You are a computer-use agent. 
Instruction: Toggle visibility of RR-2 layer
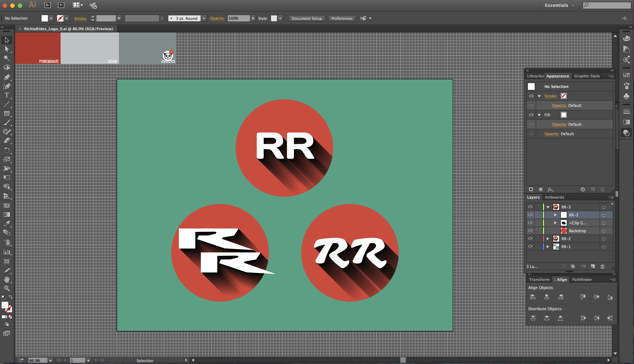click(x=530, y=239)
